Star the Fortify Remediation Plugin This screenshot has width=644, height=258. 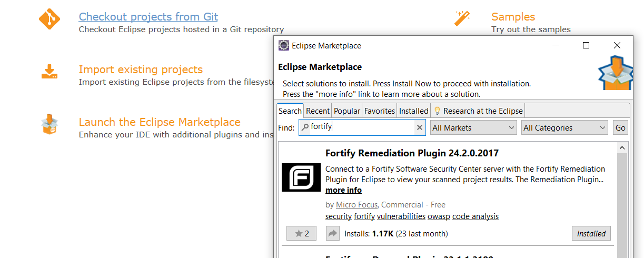[x=302, y=233]
